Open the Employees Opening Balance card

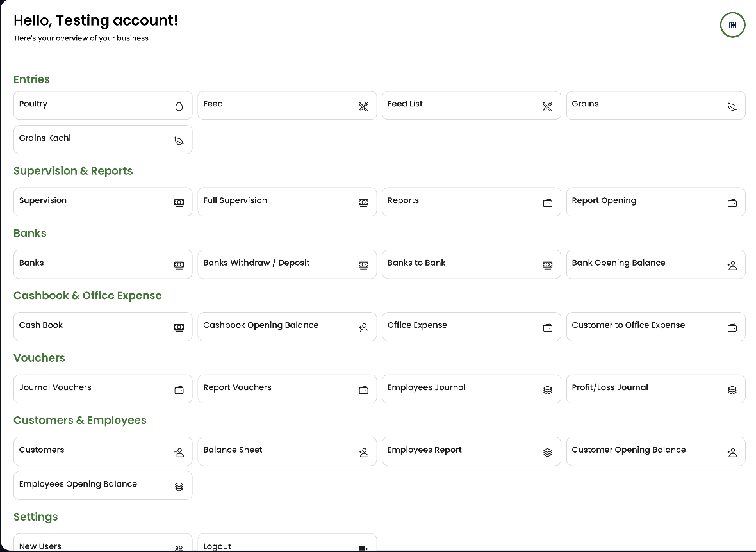103,485
